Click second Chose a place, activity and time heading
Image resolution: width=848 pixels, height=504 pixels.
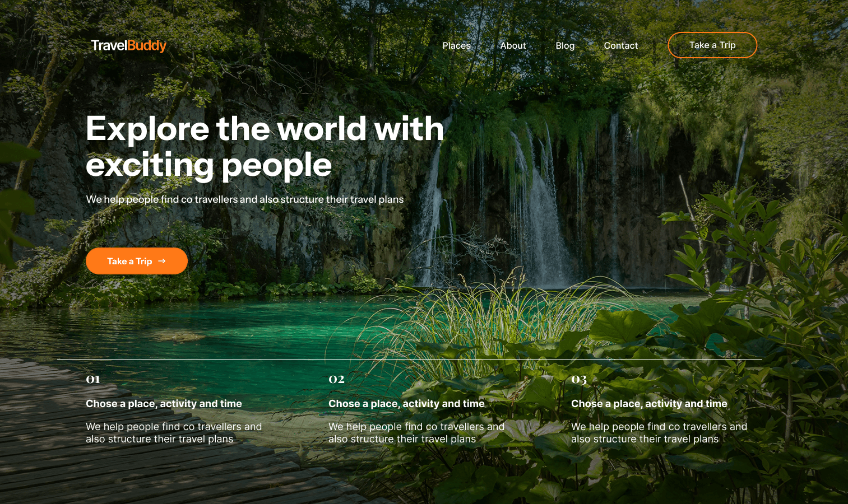[406, 404]
